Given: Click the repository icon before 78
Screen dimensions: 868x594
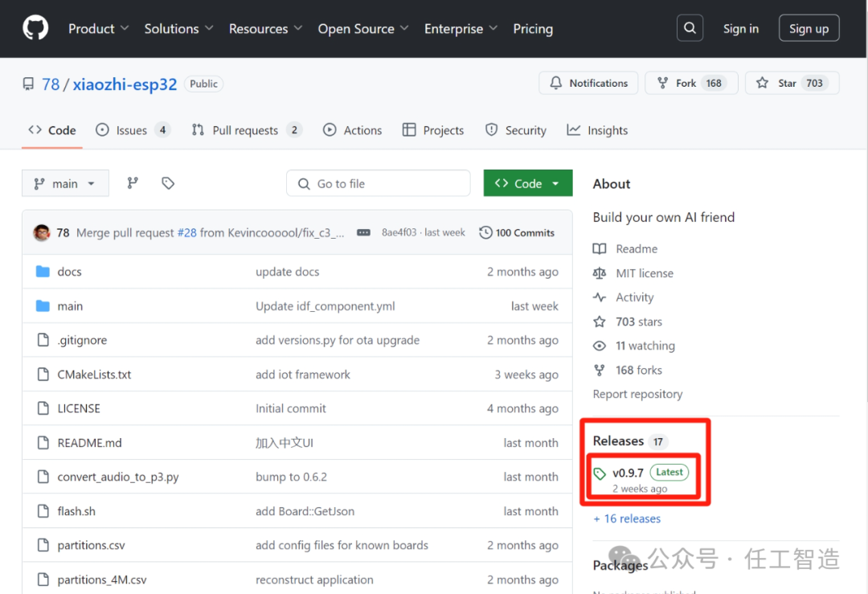Looking at the screenshot, I should [28, 84].
